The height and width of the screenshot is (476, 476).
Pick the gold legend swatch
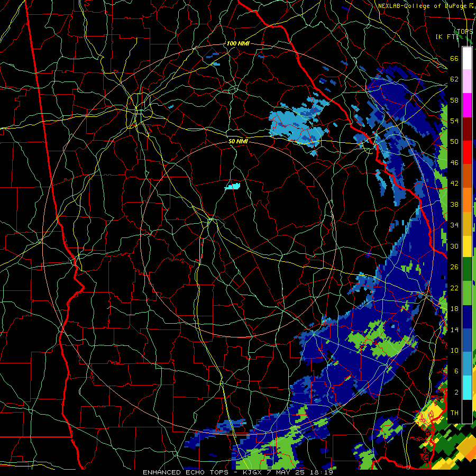(x=467, y=224)
